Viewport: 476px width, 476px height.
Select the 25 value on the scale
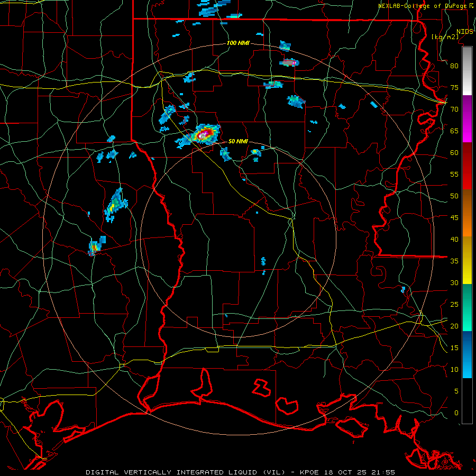[x=454, y=305]
